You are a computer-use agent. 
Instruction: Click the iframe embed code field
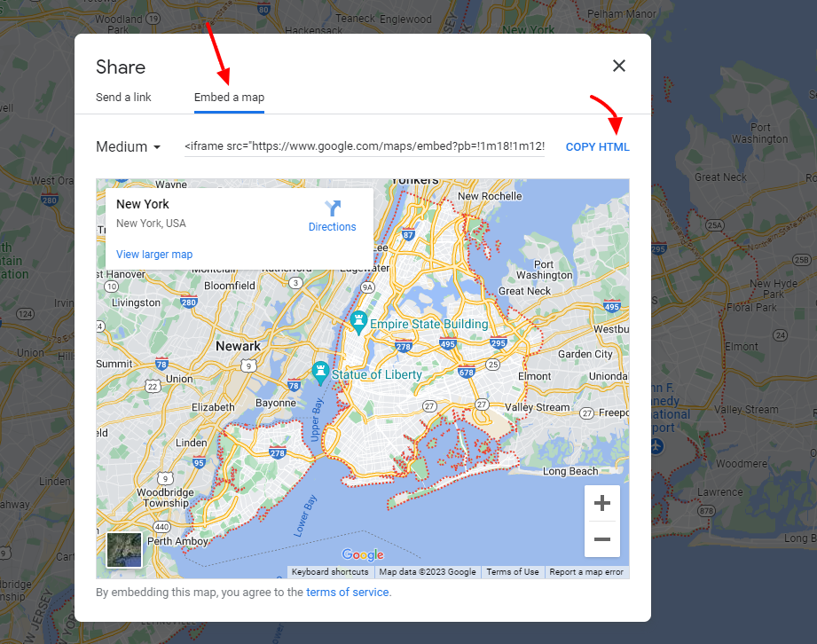pos(364,147)
